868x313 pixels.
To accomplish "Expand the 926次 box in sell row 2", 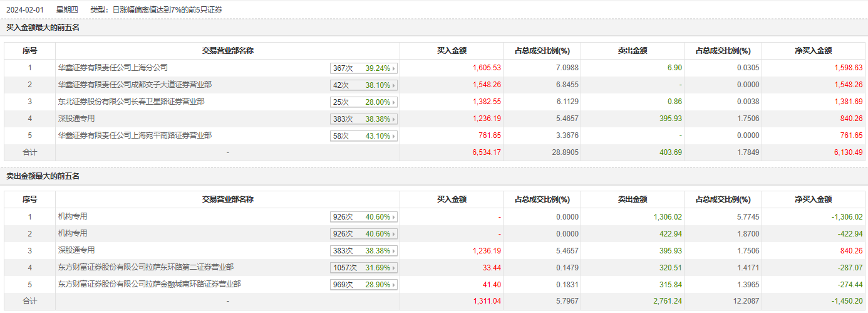I will 364,234.
